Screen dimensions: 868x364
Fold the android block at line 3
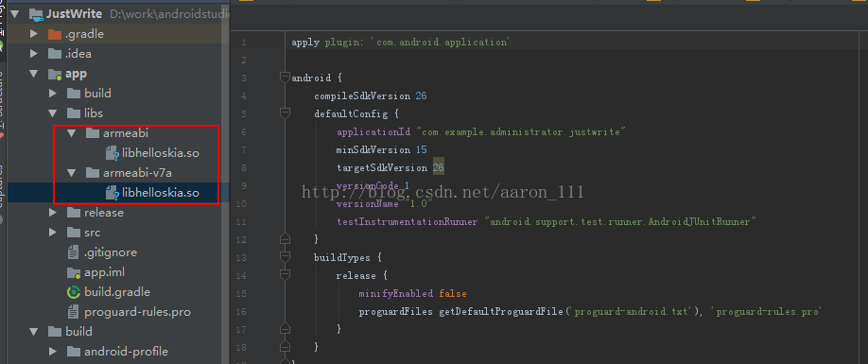285,78
